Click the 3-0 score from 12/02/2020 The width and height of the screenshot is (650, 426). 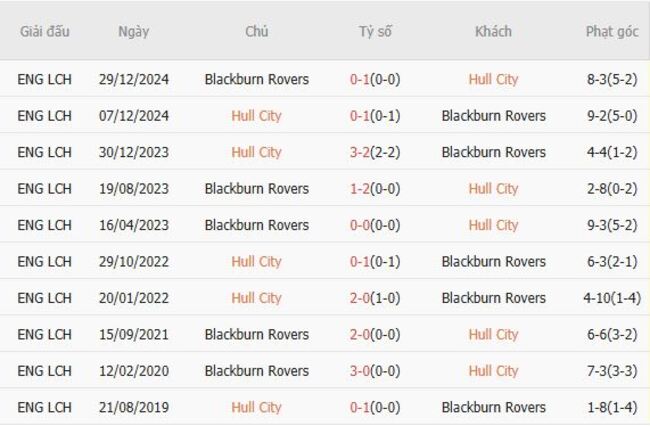pyautogui.click(x=361, y=371)
